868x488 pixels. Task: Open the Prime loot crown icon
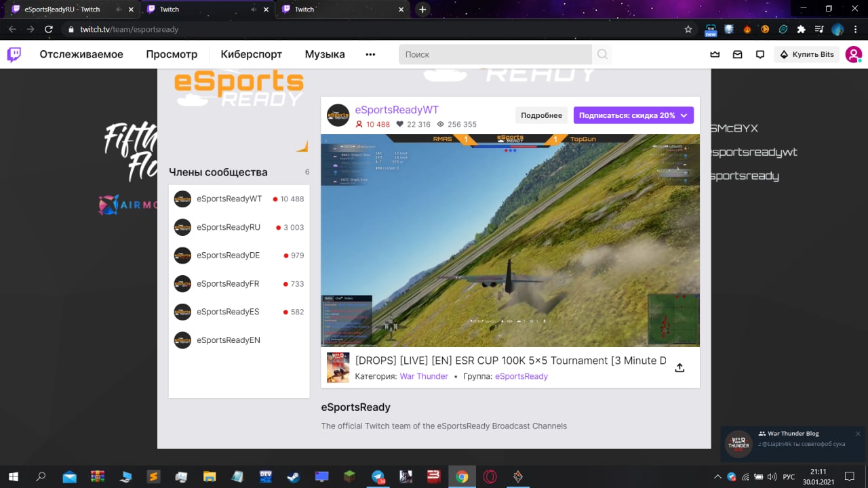(715, 54)
